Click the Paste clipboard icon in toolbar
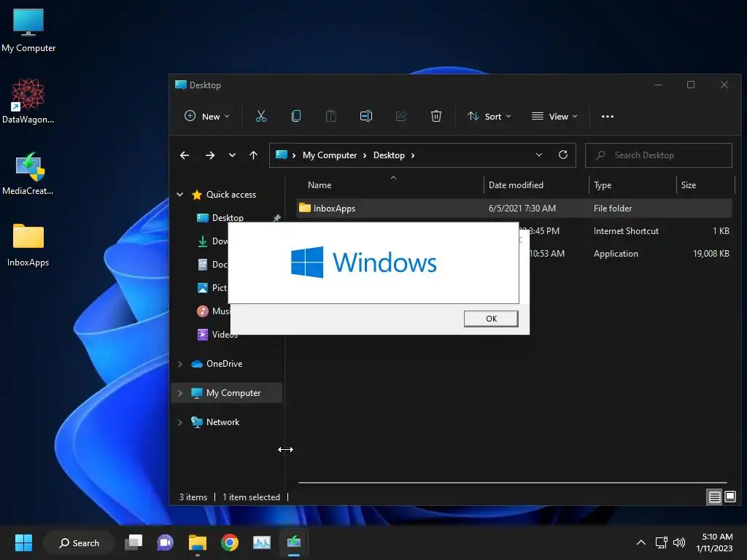This screenshot has width=747, height=560. [x=330, y=116]
